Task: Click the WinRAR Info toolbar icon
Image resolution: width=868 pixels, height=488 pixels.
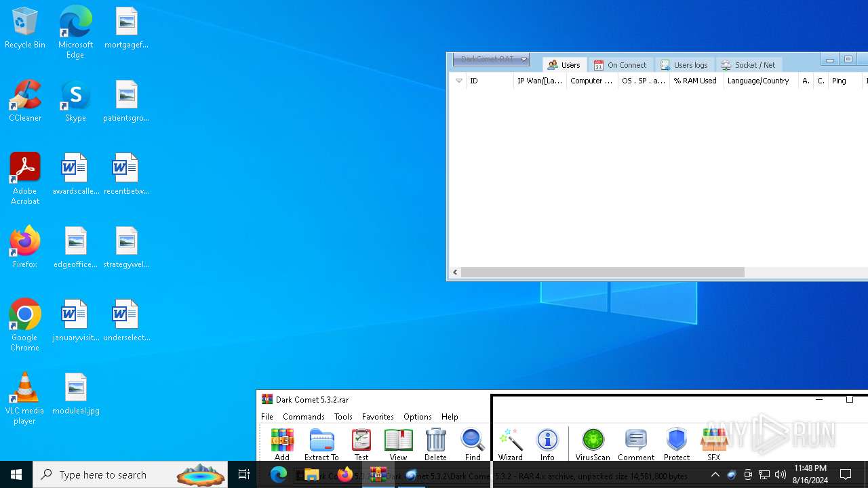Action: click(547, 444)
